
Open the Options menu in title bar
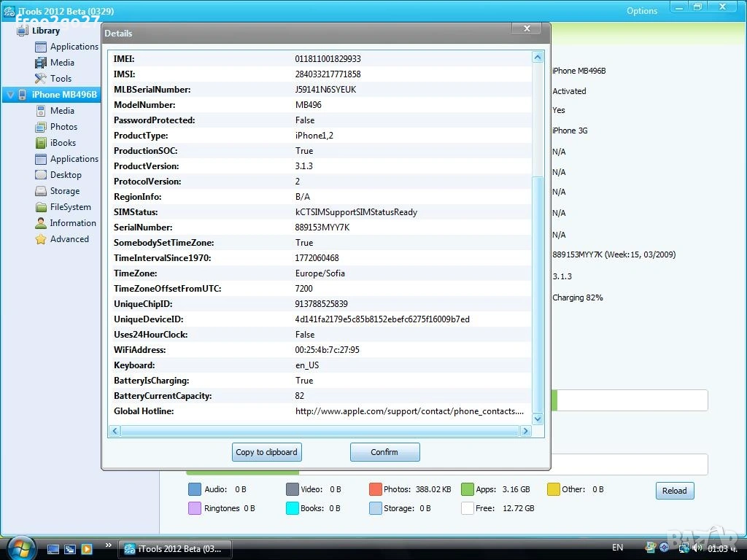pos(642,11)
